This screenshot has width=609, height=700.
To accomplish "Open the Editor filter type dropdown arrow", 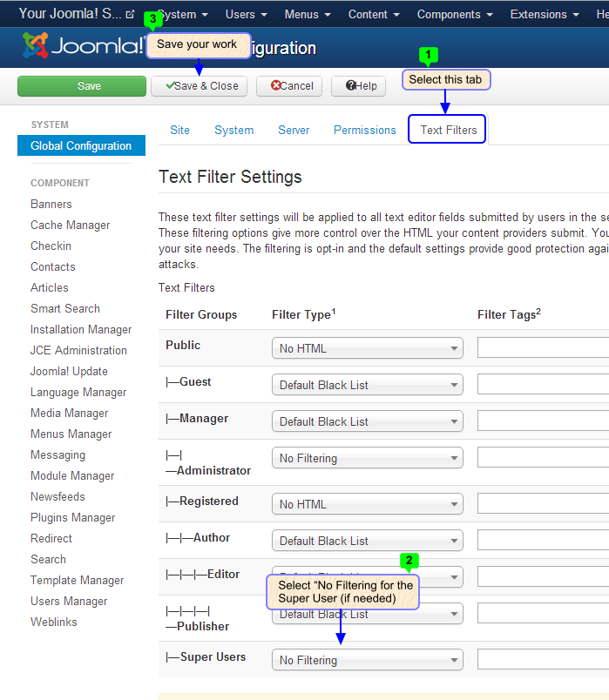I will click(454, 577).
